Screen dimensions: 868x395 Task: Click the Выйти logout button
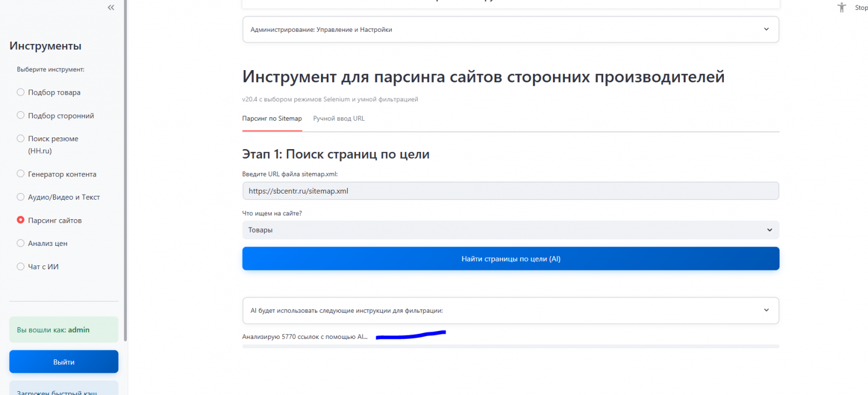coord(63,362)
